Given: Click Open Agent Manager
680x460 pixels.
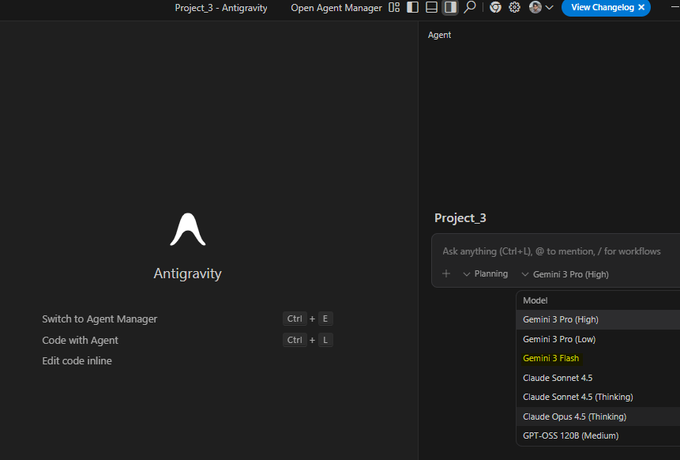Looking at the screenshot, I should coord(336,8).
